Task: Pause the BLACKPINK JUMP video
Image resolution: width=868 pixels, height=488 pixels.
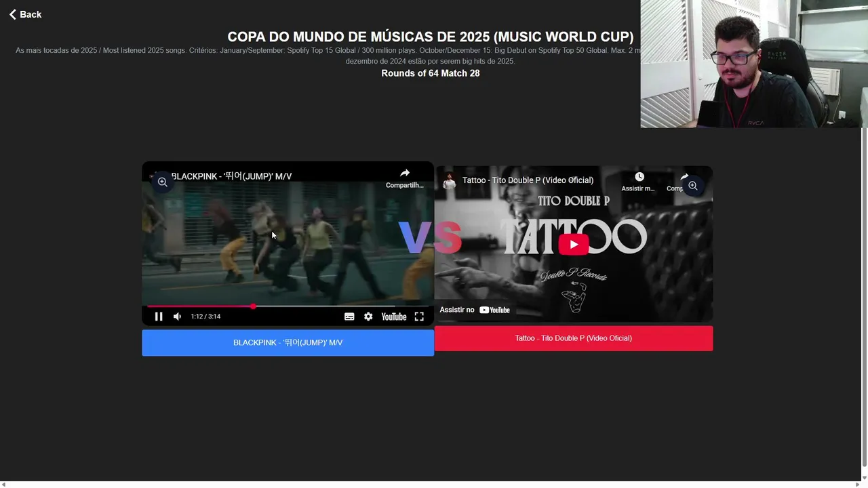Action: coord(159,317)
